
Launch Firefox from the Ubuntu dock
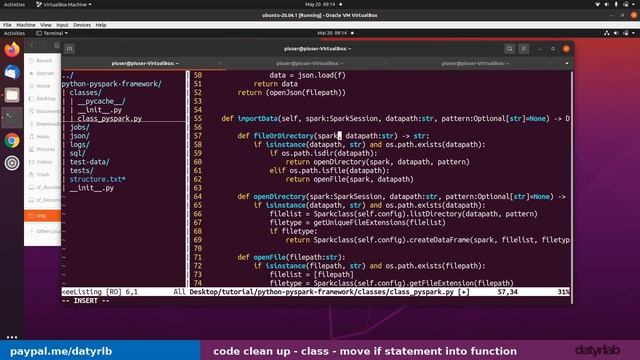coord(12,49)
